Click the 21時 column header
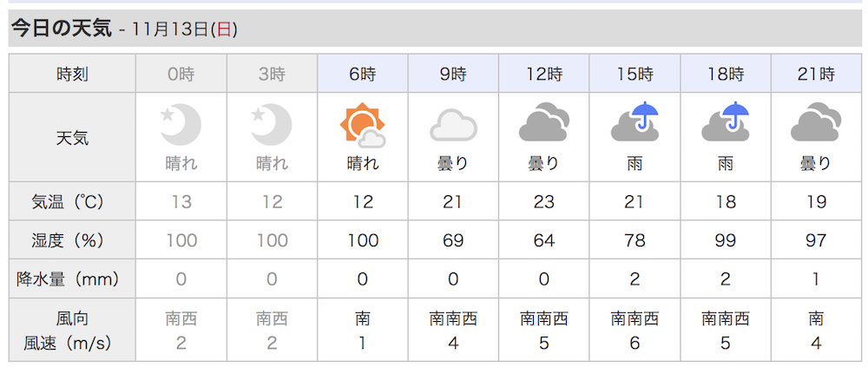This screenshot has width=868, height=367. pos(816,74)
